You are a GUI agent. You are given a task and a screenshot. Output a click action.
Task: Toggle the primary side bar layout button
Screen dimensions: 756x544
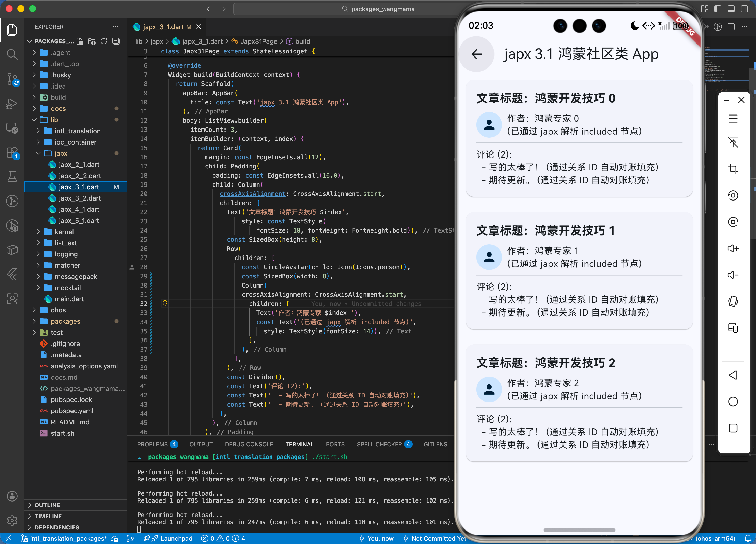pos(718,9)
